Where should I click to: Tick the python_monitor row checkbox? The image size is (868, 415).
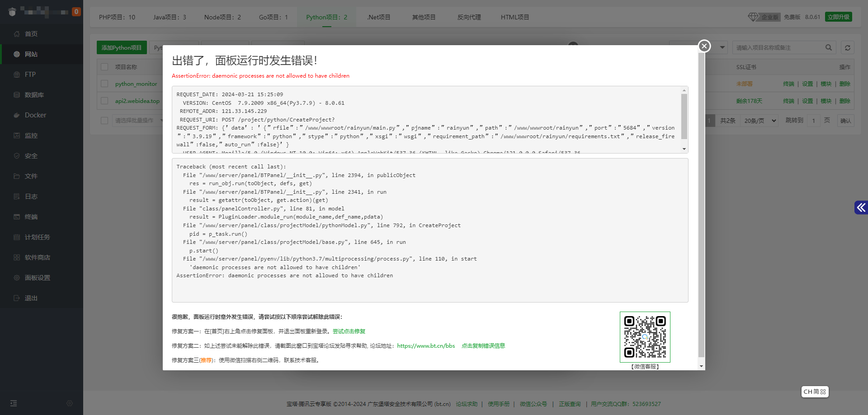[104, 84]
